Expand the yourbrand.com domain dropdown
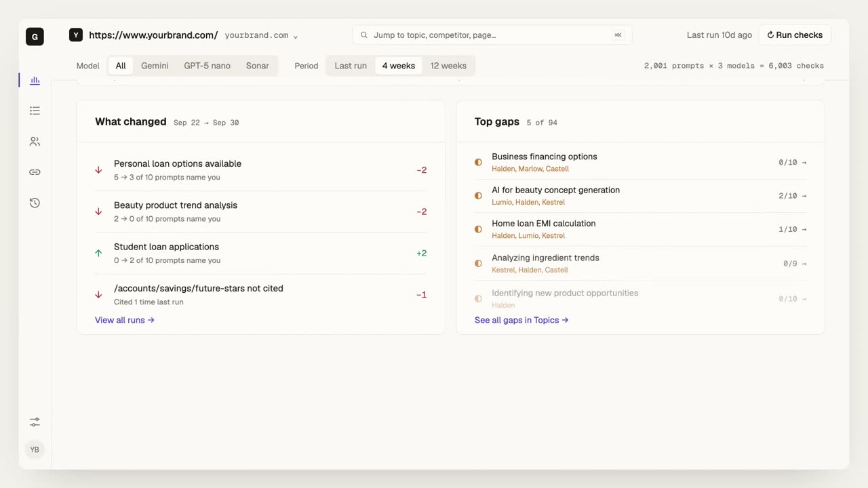Viewport: 868px width, 488px height. click(261, 35)
